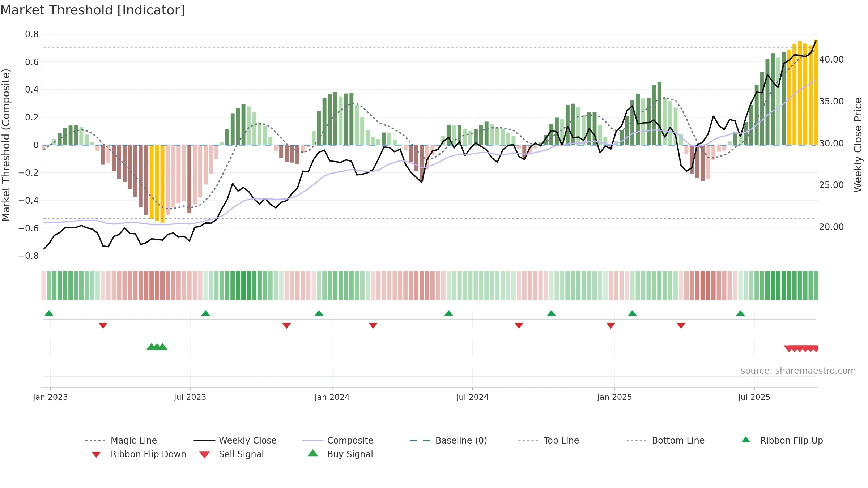Screen dimensions: 868x488
Task: Toggle the Top Line legend entry
Action: (549, 440)
